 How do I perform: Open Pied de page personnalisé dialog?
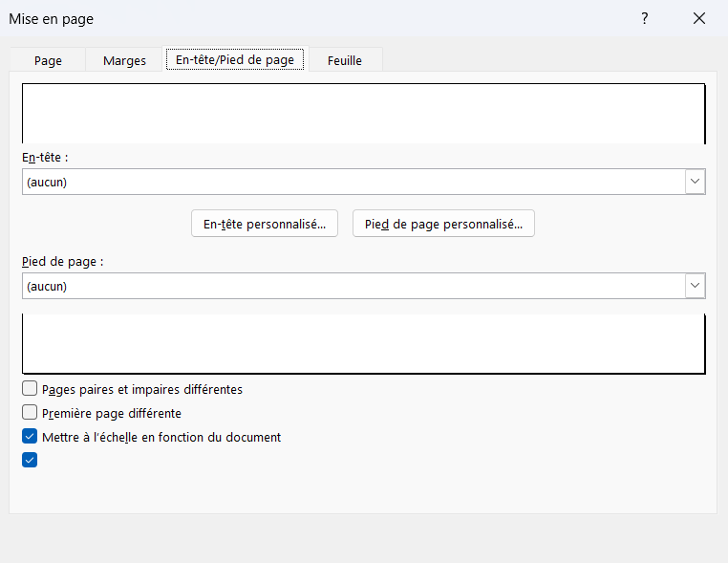click(x=443, y=224)
